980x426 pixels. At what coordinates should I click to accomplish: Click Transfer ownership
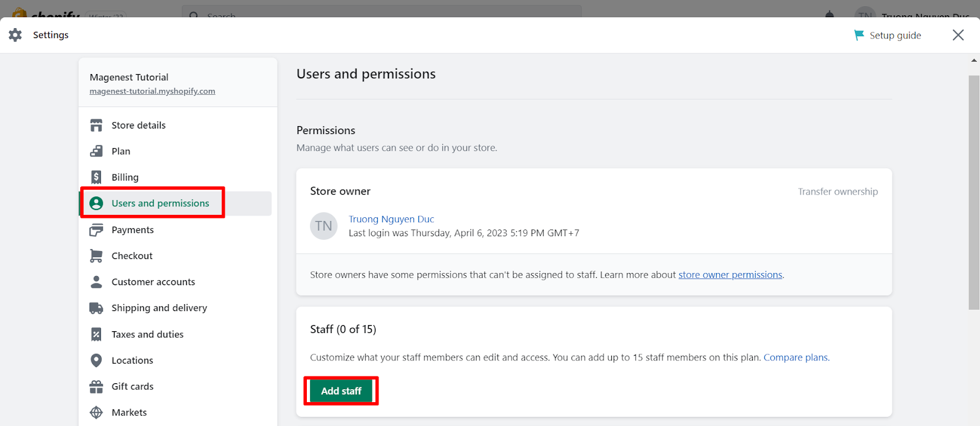pyautogui.click(x=837, y=192)
